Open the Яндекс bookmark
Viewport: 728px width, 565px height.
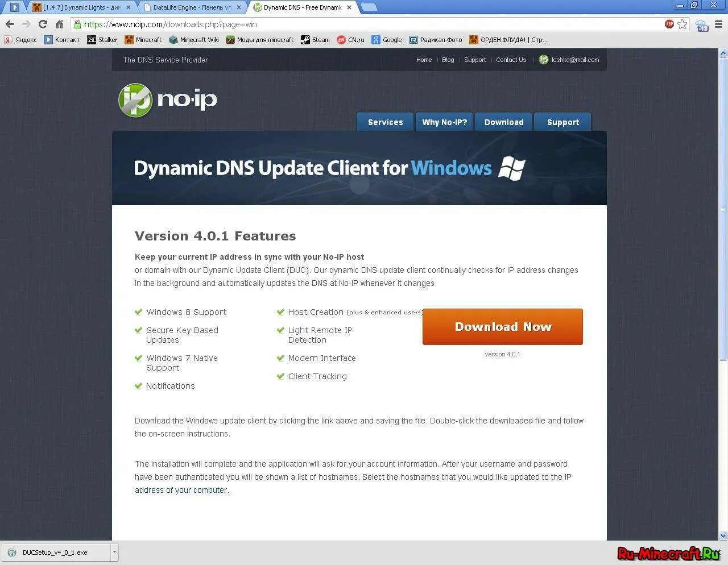(x=20, y=40)
